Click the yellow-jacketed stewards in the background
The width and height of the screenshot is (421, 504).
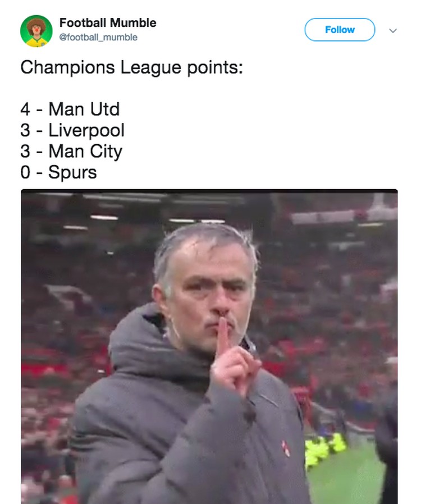tap(324, 448)
